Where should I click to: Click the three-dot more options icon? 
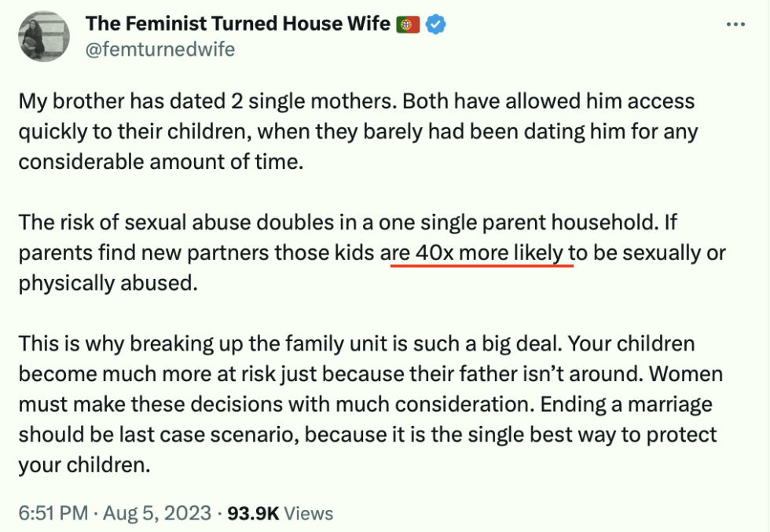point(735,24)
